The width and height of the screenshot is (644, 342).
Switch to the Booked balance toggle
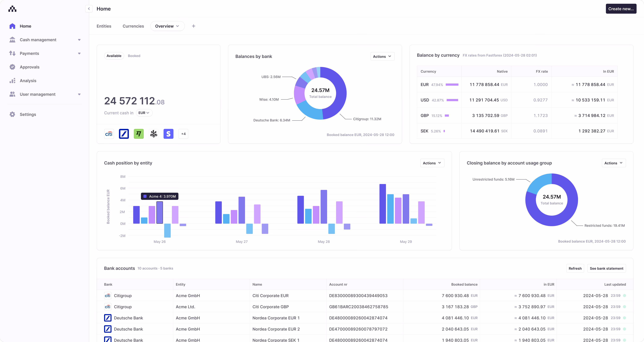click(134, 56)
